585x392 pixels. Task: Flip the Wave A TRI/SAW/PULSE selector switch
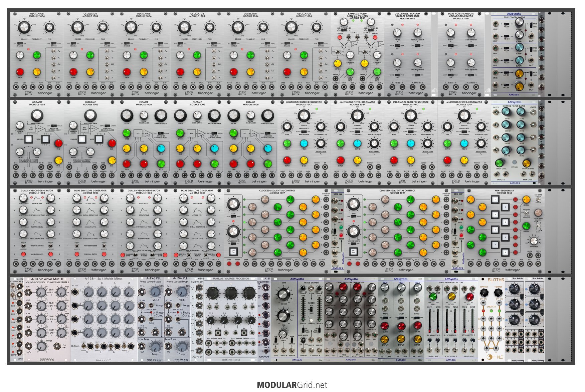point(304,330)
